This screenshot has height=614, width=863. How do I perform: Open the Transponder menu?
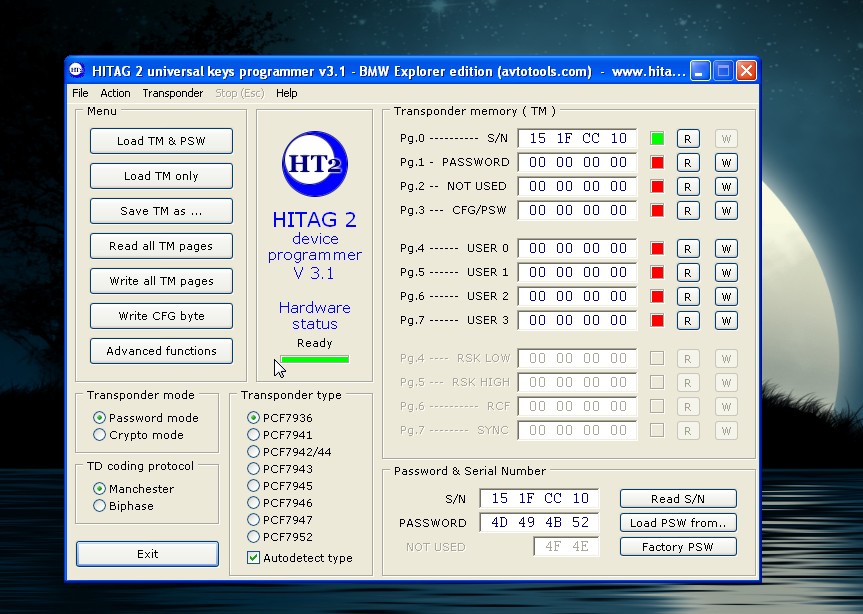coord(173,93)
